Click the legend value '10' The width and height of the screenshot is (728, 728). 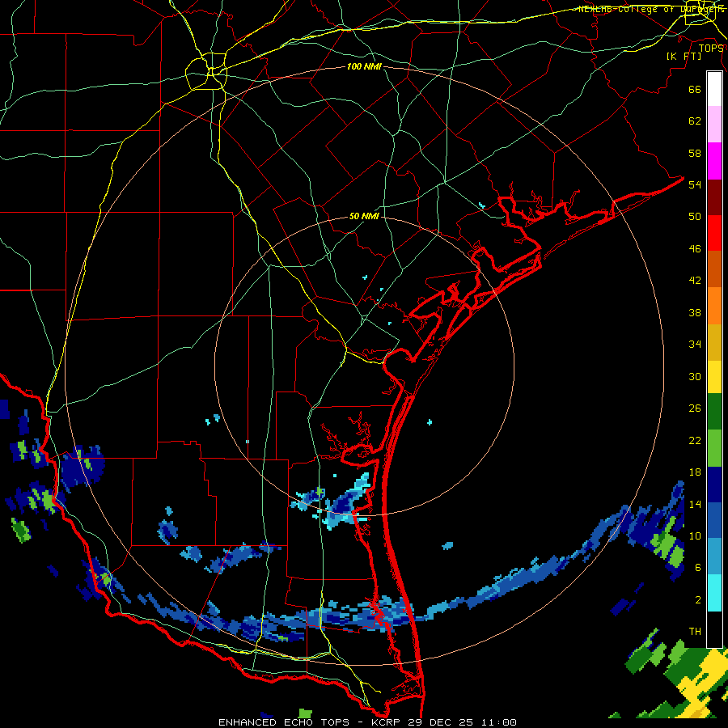click(695, 535)
